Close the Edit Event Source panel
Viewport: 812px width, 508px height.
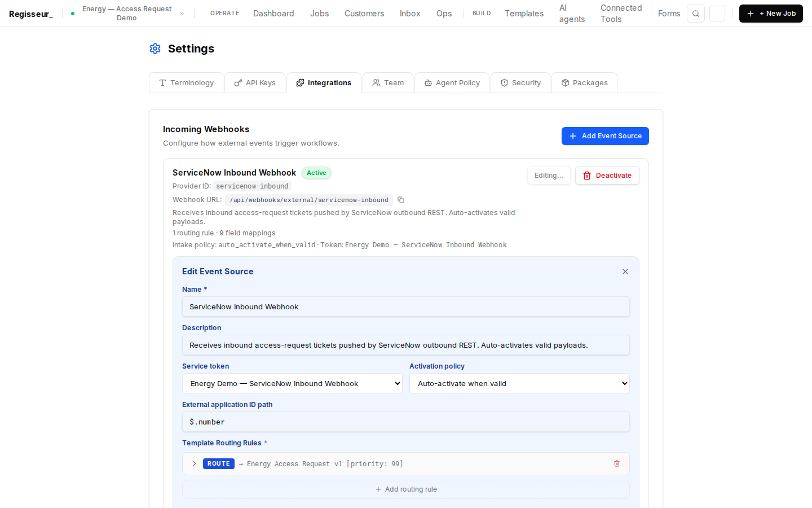pos(625,271)
